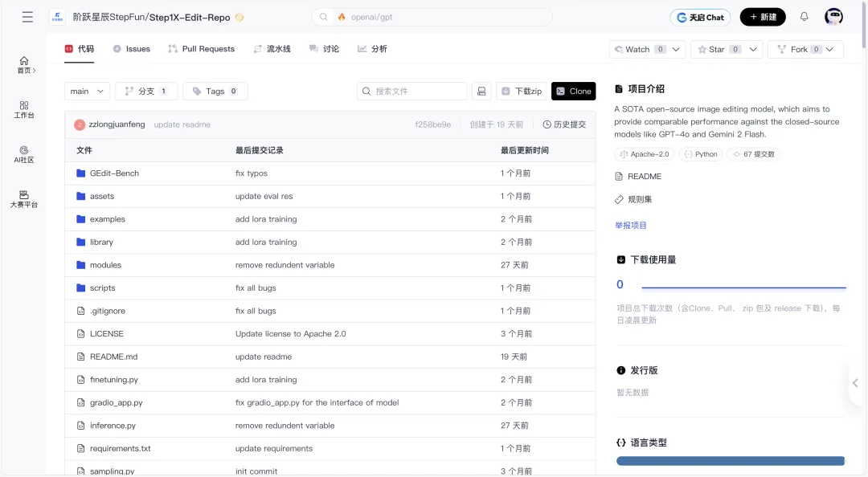This screenshot has height=477, width=868.
Task: Open the examples folder
Action: tap(108, 219)
